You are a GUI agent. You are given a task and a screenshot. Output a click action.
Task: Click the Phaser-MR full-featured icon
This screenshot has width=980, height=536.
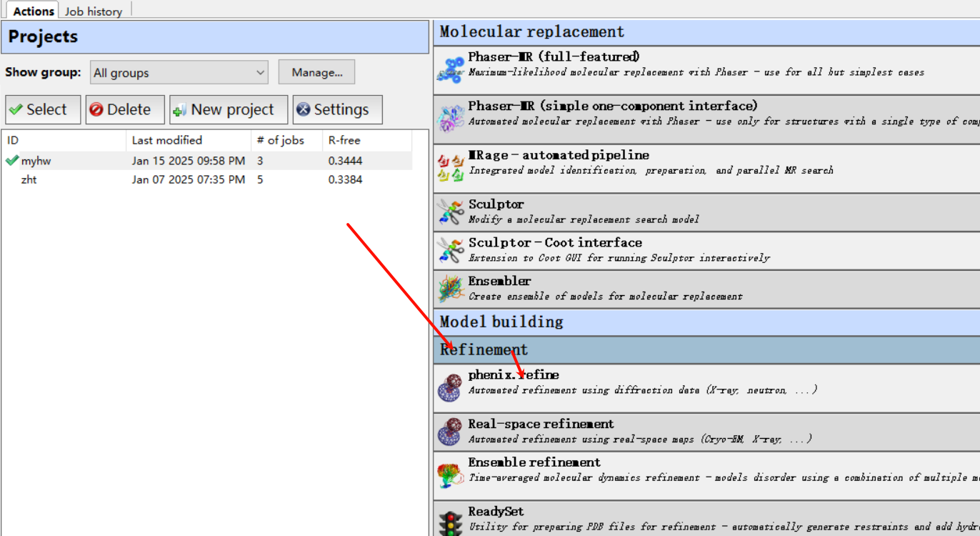tap(450, 69)
